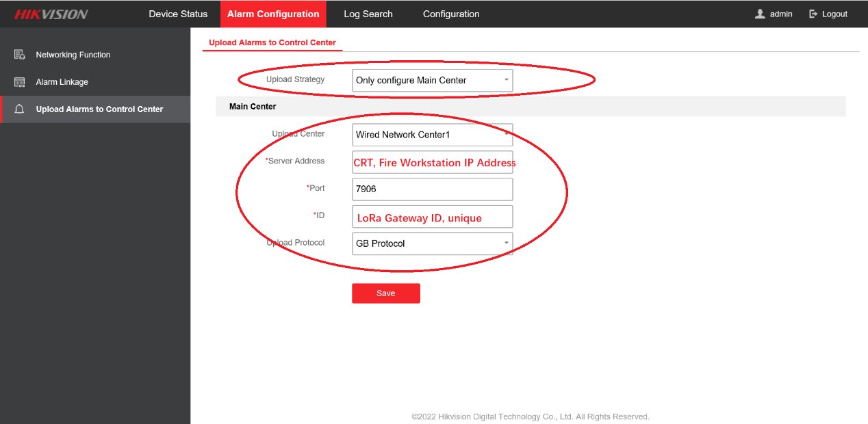Viewport: 868px width, 424px height.
Task: Open the Upload Protocol dropdown
Action: 432,243
